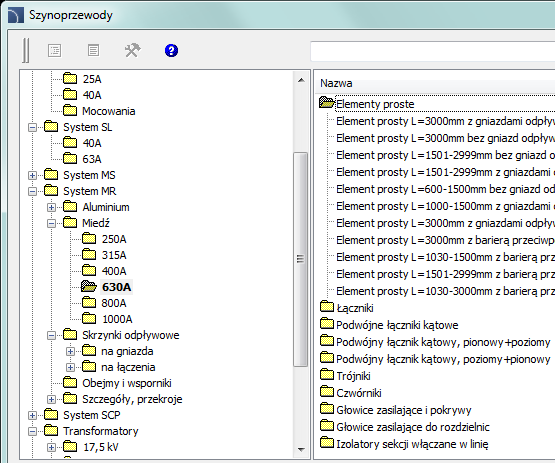The image size is (555, 463).
Task: Click the Nazwa column header
Action: tap(336, 84)
